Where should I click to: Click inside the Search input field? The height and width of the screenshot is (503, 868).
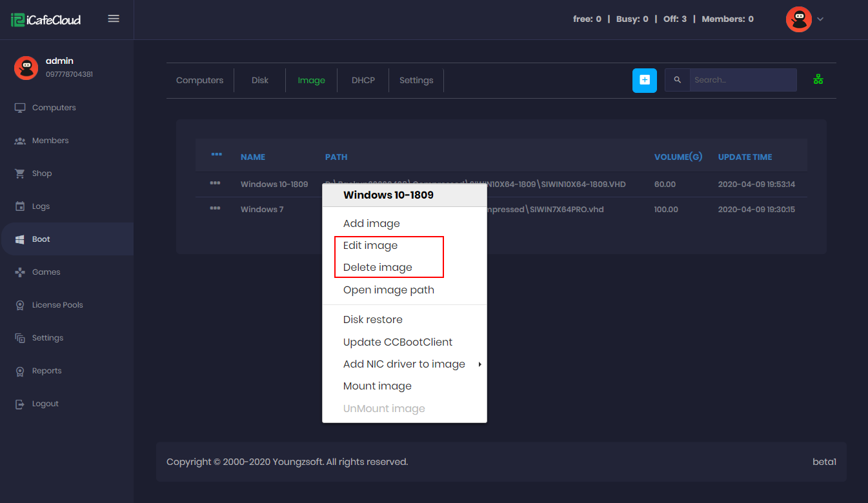(742, 79)
